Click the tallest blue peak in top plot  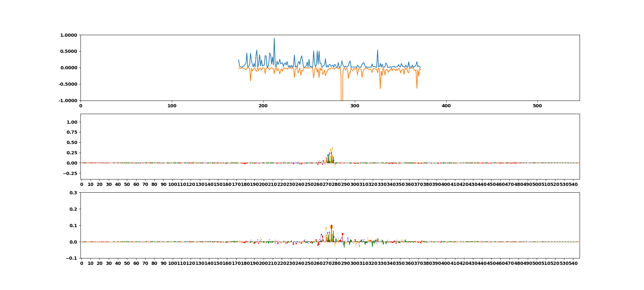(x=274, y=38)
